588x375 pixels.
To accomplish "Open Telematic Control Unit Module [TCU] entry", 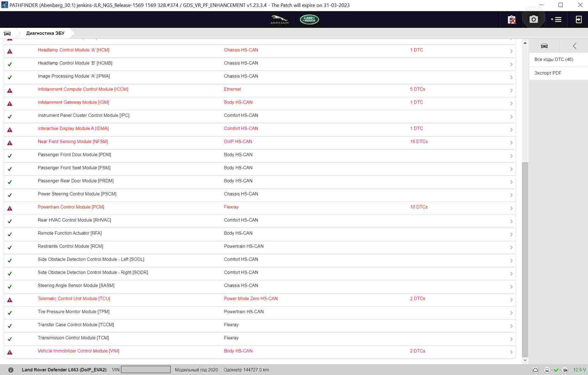I will coord(74,298).
